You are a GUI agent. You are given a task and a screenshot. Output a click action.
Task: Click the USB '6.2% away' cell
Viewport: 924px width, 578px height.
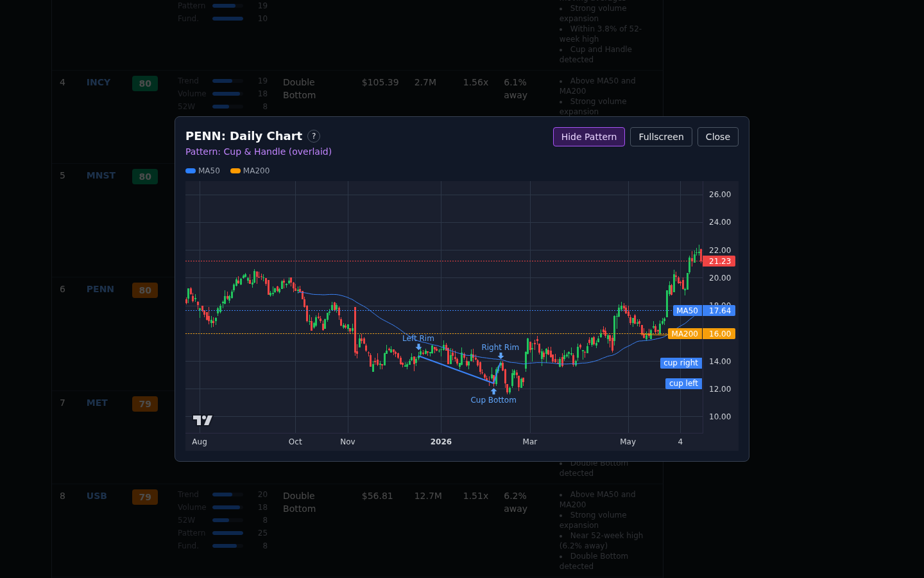click(x=515, y=502)
